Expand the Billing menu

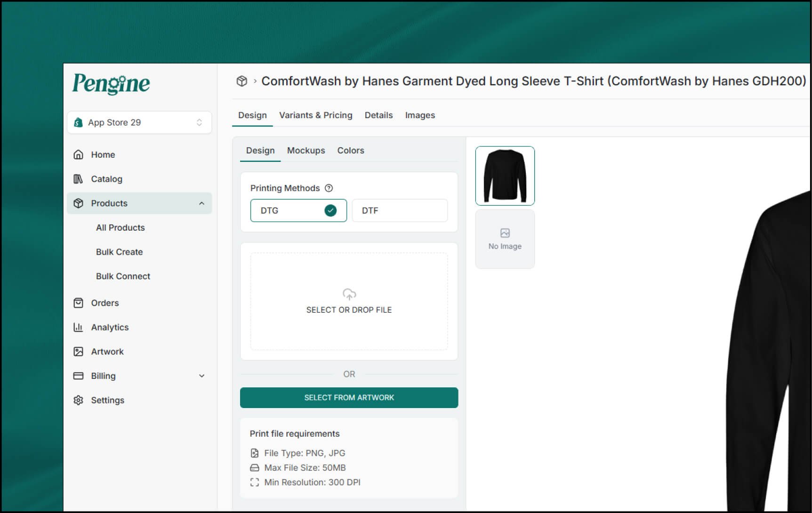point(202,376)
